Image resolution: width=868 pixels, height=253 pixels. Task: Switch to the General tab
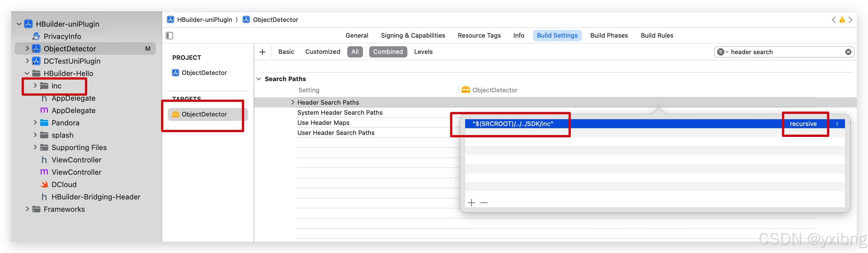[x=357, y=35]
